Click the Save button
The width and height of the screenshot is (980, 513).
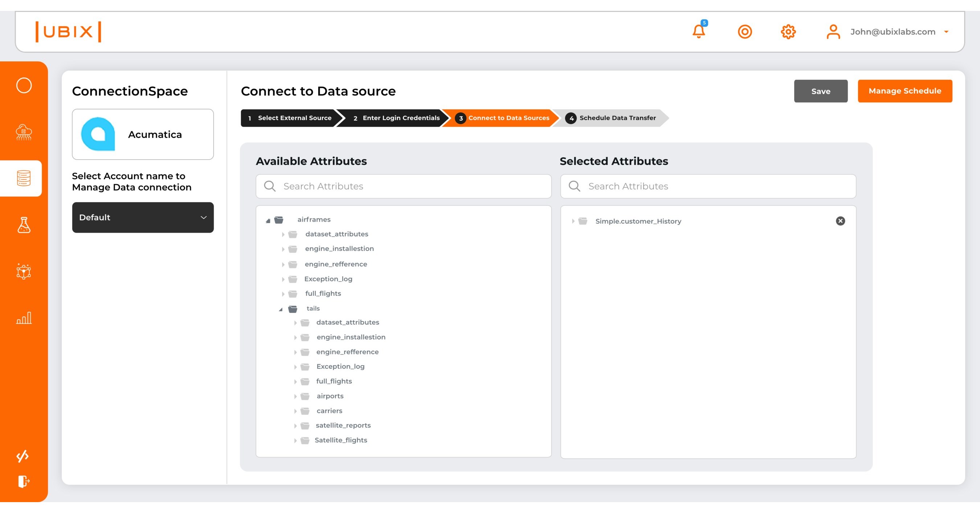(821, 91)
